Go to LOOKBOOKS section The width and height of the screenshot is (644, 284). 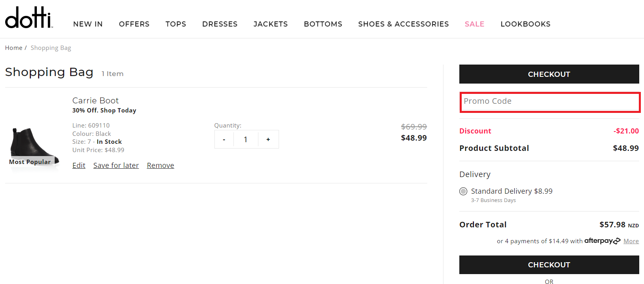coord(525,24)
